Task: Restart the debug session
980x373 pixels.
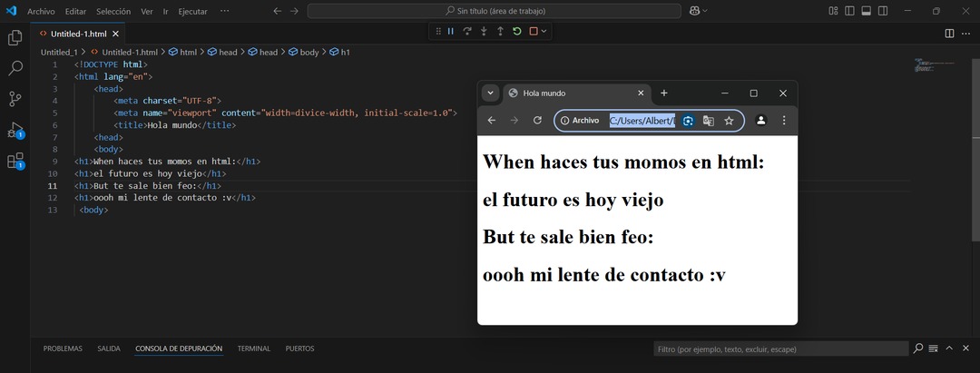Action: (517, 31)
